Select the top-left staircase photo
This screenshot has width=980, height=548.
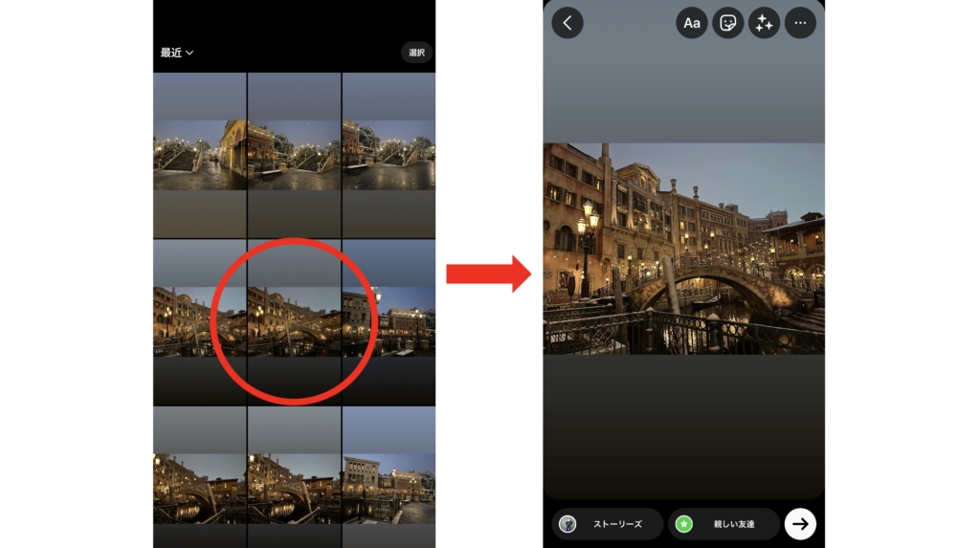199,155
